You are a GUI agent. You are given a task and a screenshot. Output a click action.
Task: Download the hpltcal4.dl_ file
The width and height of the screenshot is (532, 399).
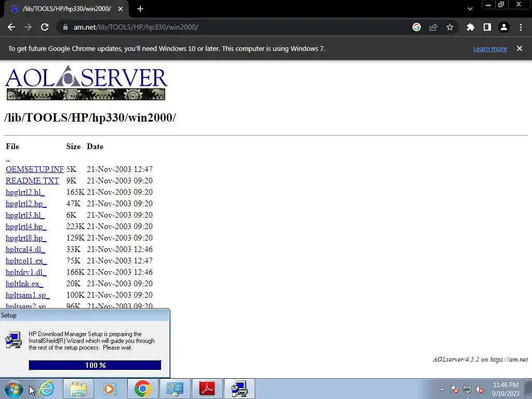[25, 249]
